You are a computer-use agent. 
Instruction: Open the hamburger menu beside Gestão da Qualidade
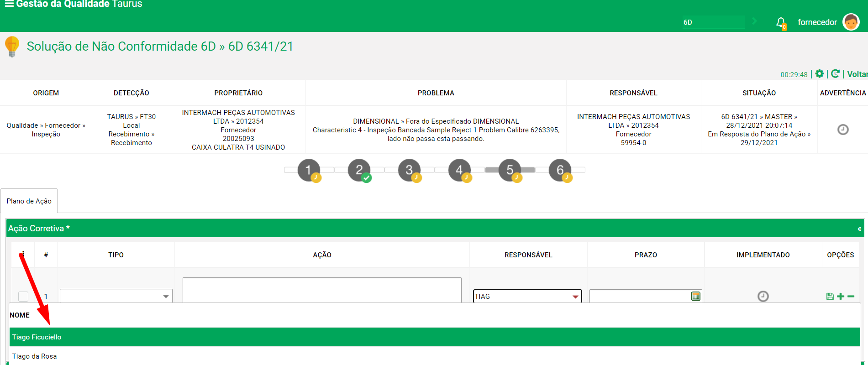tap(9, 4)
